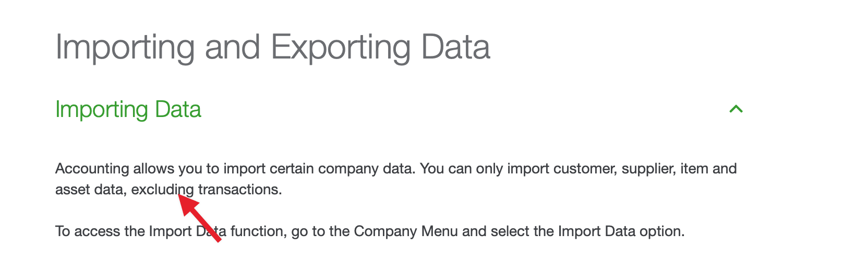Viewport: 868px width, 257px height.
Task: Click the word "Exporting" in the page title
Action: pyautogui.click(x=341, y=48)
